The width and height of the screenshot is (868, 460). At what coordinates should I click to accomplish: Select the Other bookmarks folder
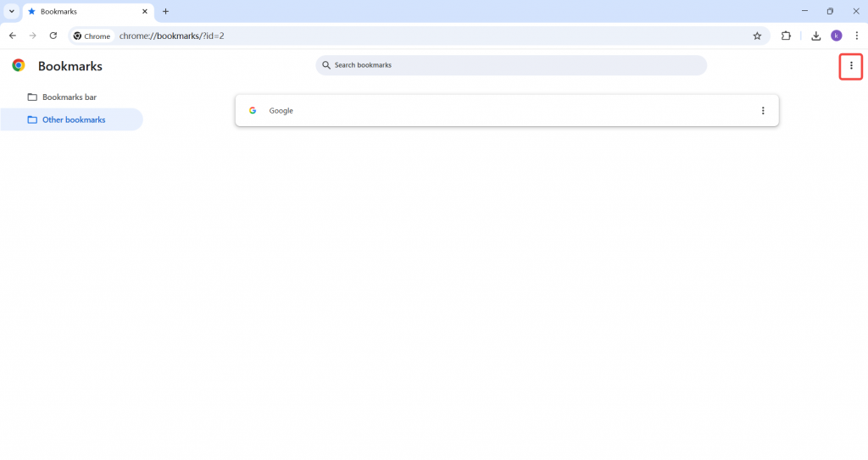pos(74,119)
